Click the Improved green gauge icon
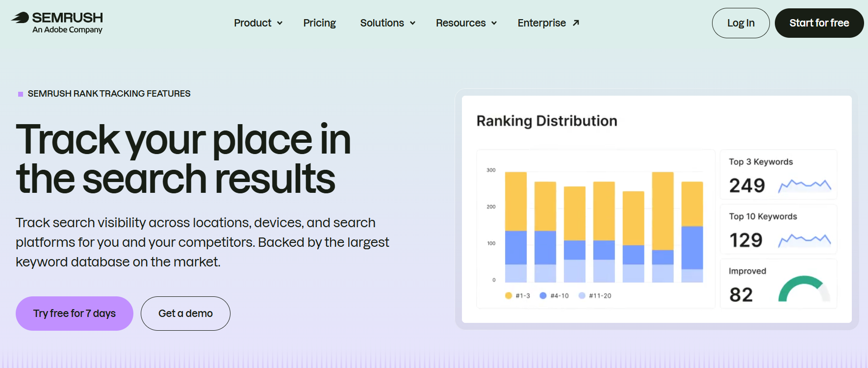This screenshot has width=868, height=368. coord(804,289)
